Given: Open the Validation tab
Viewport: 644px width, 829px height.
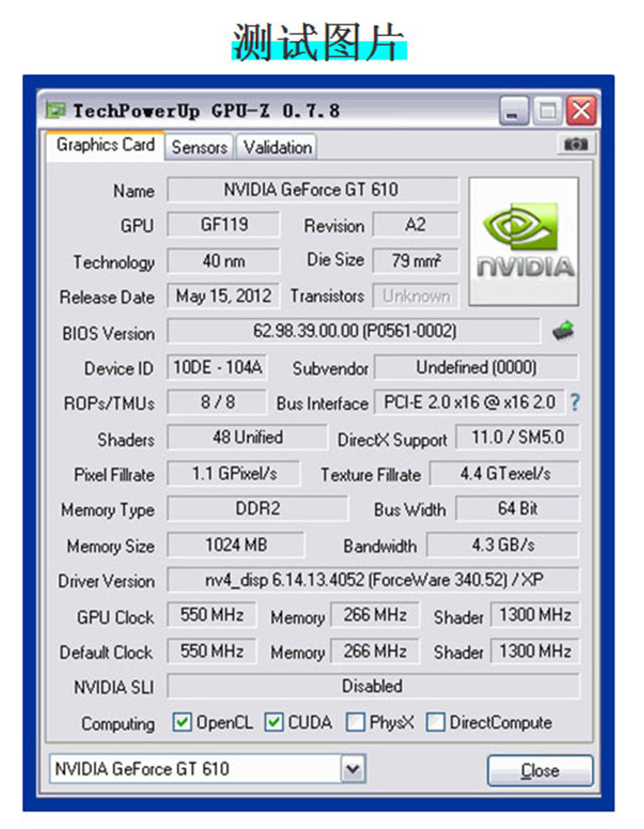Looking at the screenshot, I should click(x=276, y=147).
